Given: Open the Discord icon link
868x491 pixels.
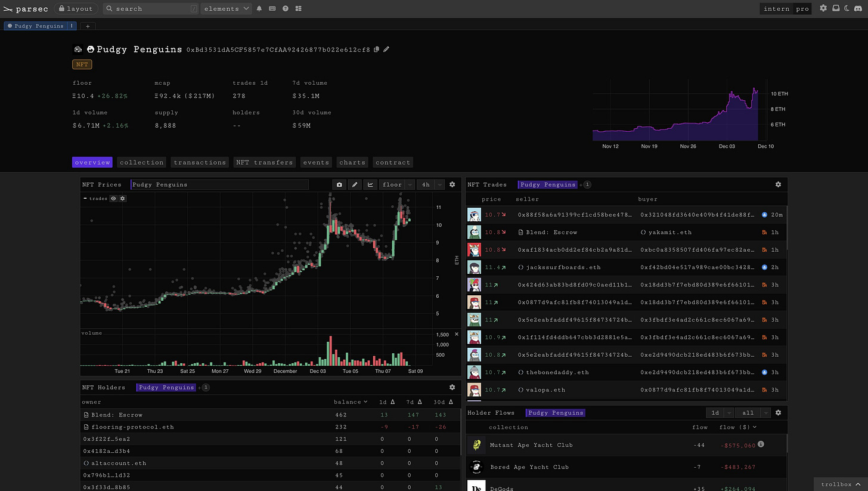Looking at the screenshot, I should (x=858, y=8).
